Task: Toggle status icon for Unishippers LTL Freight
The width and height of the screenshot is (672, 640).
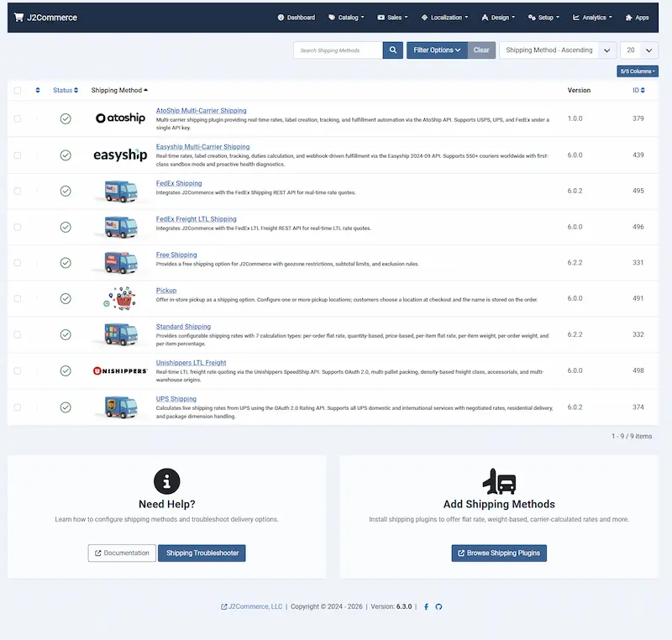Action: click(66, 370)
